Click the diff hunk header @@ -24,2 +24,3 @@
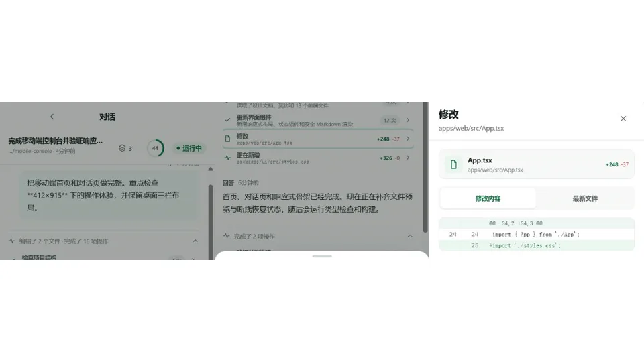Screen dimensions: 644x362 pyautogui.click(x=515, y=223)
